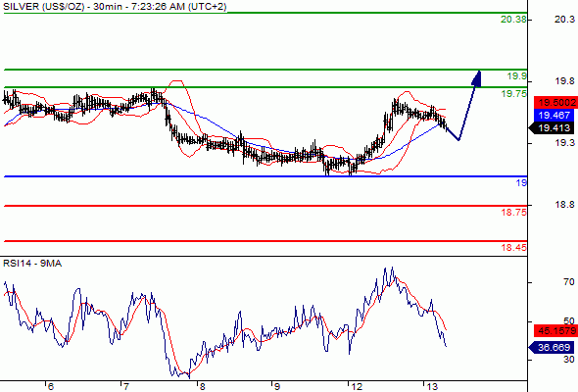The width and height of the screenshot is (578, 392).
Task: Click the RSI axis label 70
Action: click(569, 282)
